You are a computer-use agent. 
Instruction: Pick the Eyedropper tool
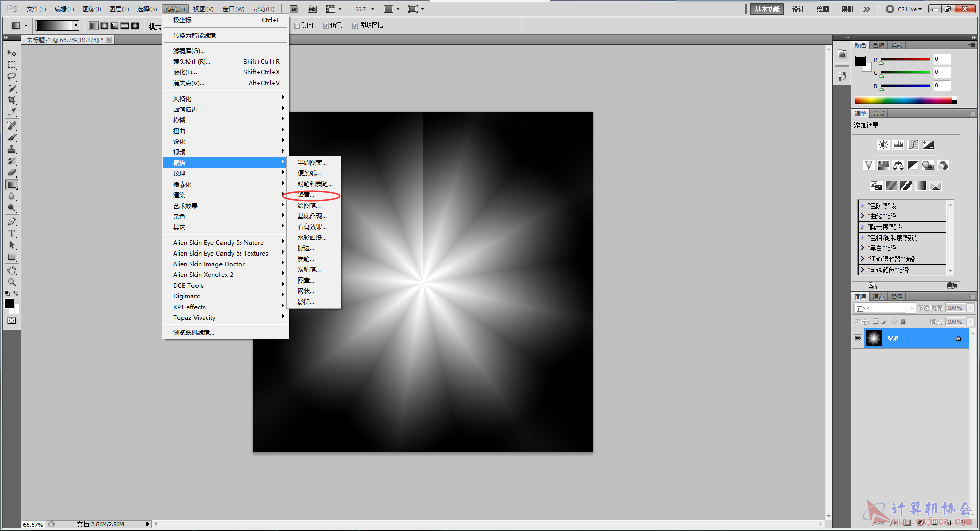tap(12, 112)
